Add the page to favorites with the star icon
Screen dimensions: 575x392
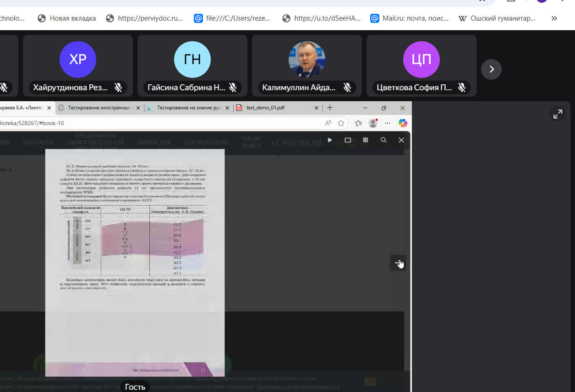pyautogui.click(x=341, y=123)
